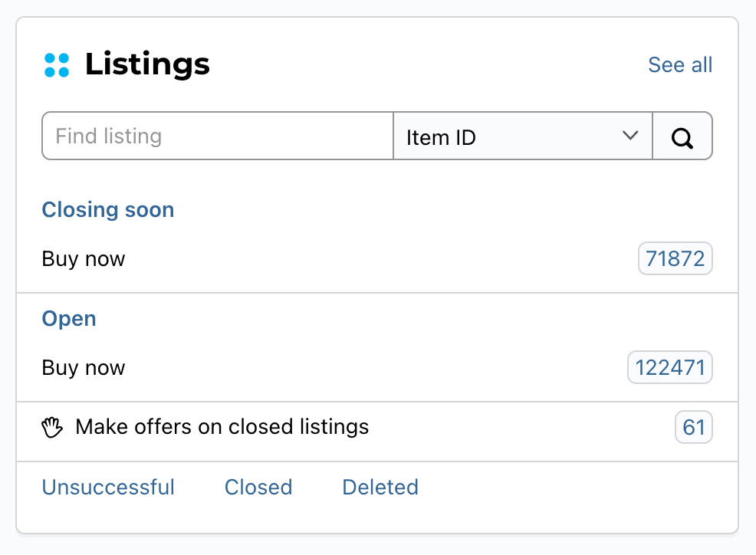756x555 pixels.
Task: Click the 61 offers count badge
Action: 693,427
